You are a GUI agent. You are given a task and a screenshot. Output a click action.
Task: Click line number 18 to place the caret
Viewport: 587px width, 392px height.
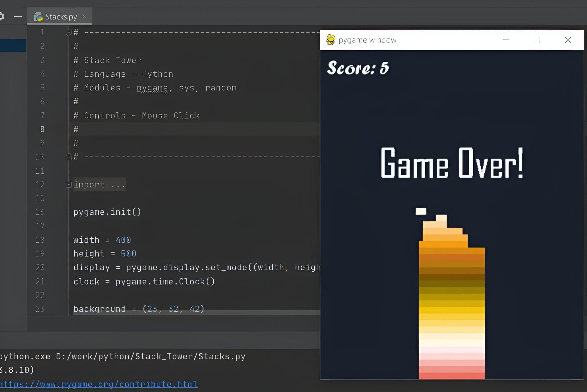[40, 240]
